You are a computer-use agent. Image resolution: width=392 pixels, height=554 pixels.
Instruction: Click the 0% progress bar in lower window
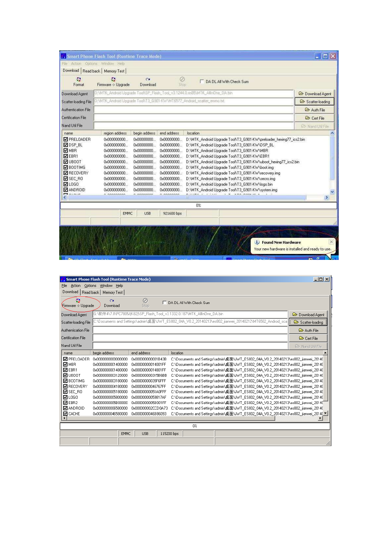coord(195,426)
